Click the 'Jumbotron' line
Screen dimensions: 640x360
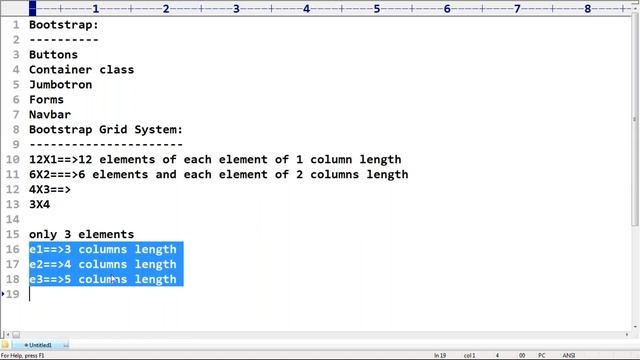(60, 85)
